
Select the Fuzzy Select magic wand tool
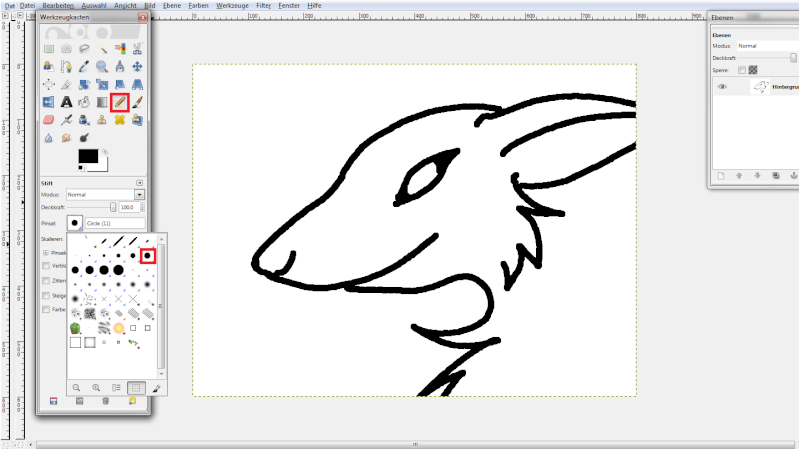[x=102, y=49]
